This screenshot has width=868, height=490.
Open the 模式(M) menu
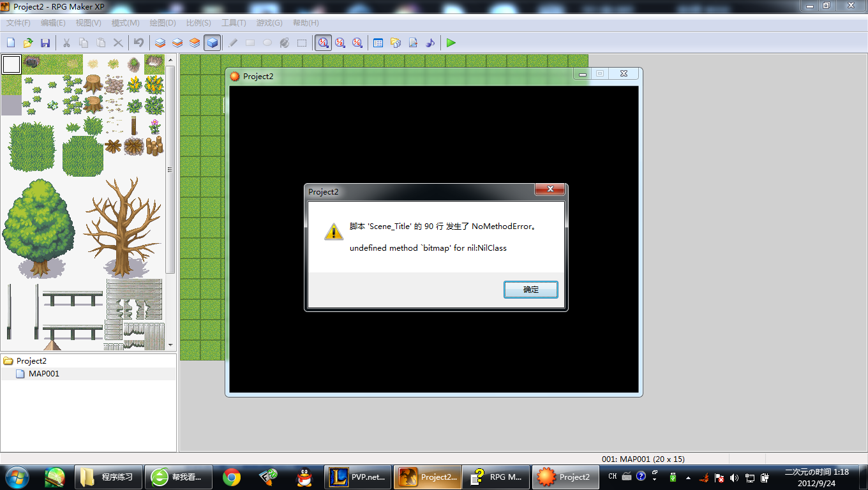click(125, 23)
